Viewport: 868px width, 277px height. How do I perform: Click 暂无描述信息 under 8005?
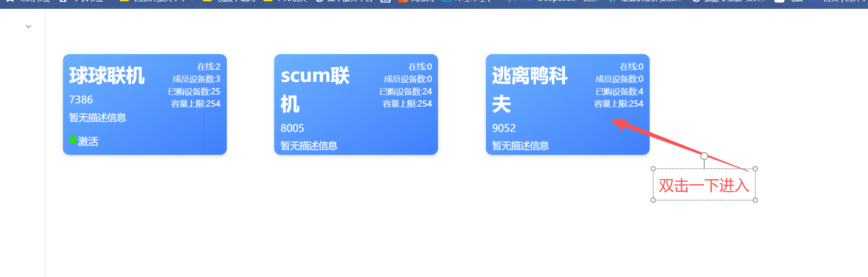tap(309, 146)
